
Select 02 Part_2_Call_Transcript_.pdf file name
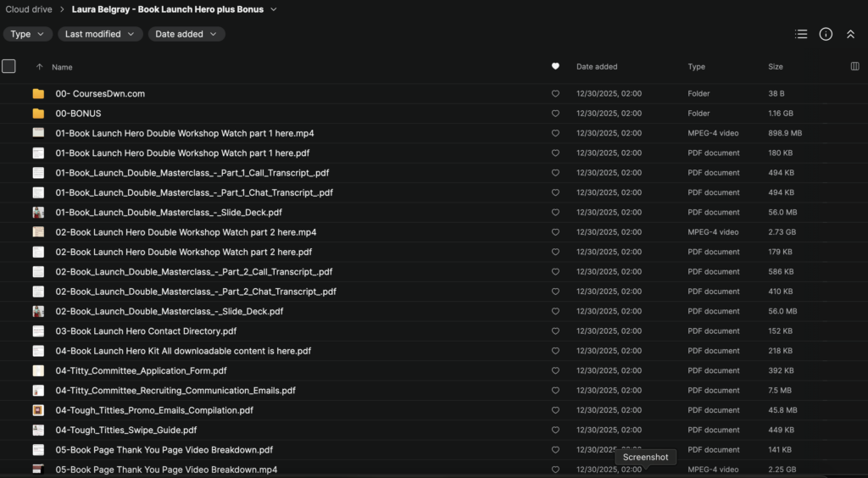(x=194, y=272)
